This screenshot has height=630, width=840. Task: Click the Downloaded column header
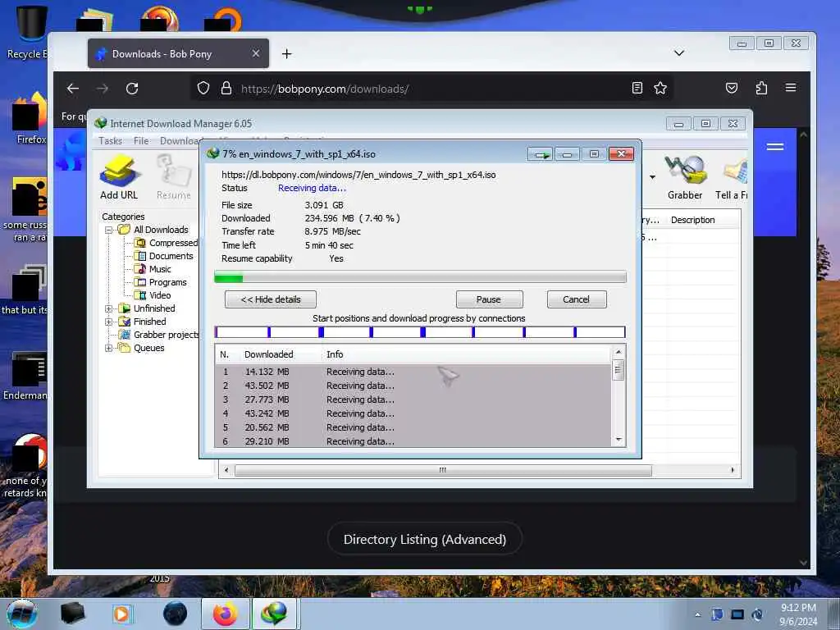click(x=268, y=354)
